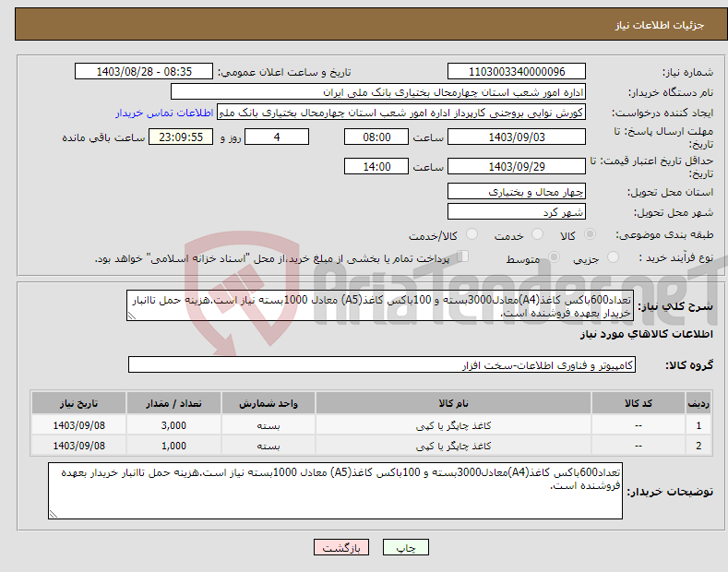Click the remaining time field 23:09:55

(181, 137)
